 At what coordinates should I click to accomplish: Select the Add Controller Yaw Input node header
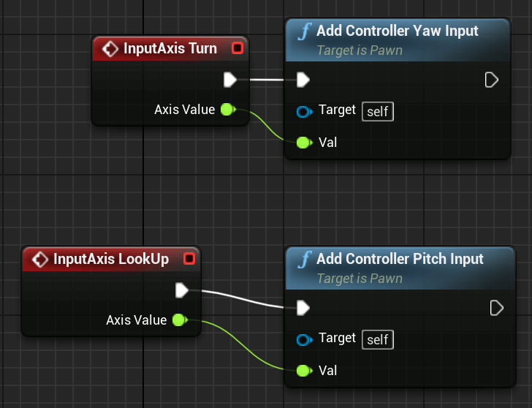[x=398, y=40]
